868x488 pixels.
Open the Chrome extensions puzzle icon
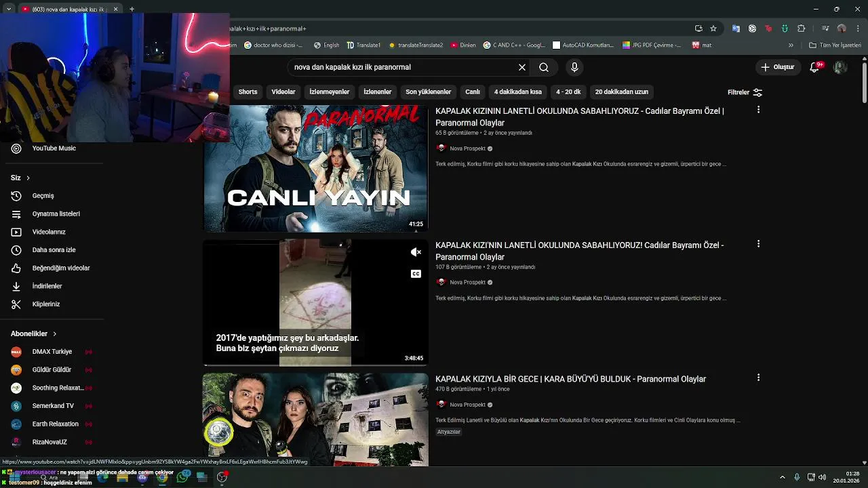[802, 28]
